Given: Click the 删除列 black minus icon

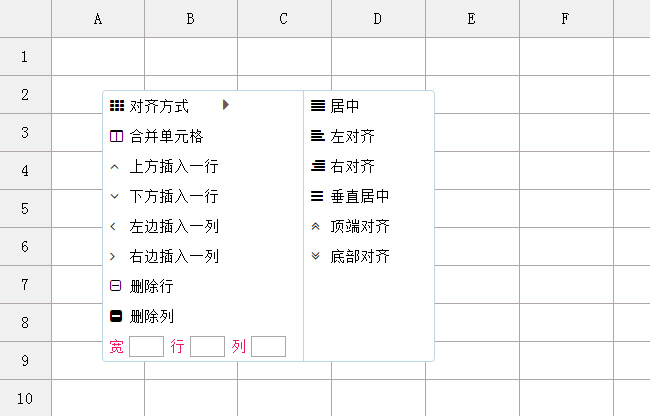Looking at the screenshot, I should (116, 316).
